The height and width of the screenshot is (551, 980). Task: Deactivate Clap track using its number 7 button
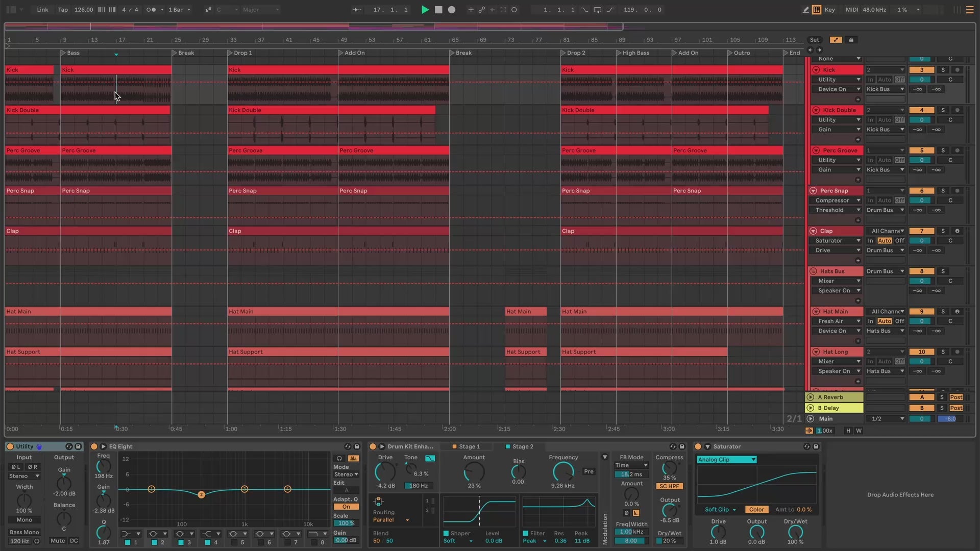pyautogui.click(x=921, y=231)
